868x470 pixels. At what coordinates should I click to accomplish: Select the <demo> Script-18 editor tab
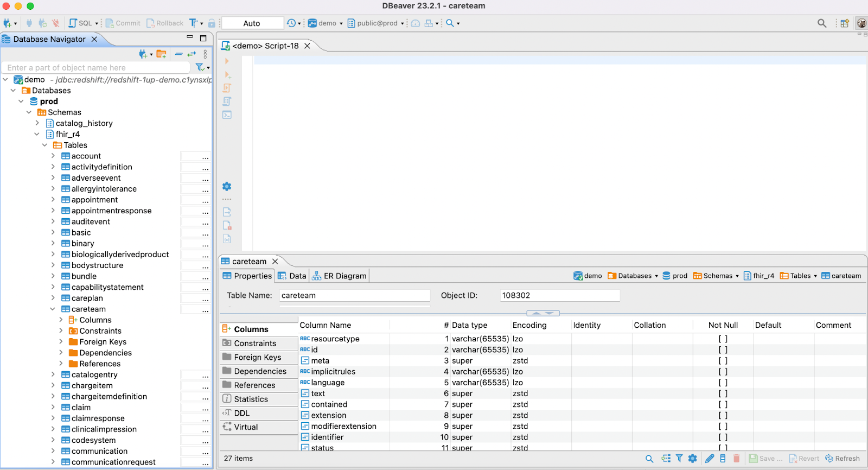click(x=265, y=46)
